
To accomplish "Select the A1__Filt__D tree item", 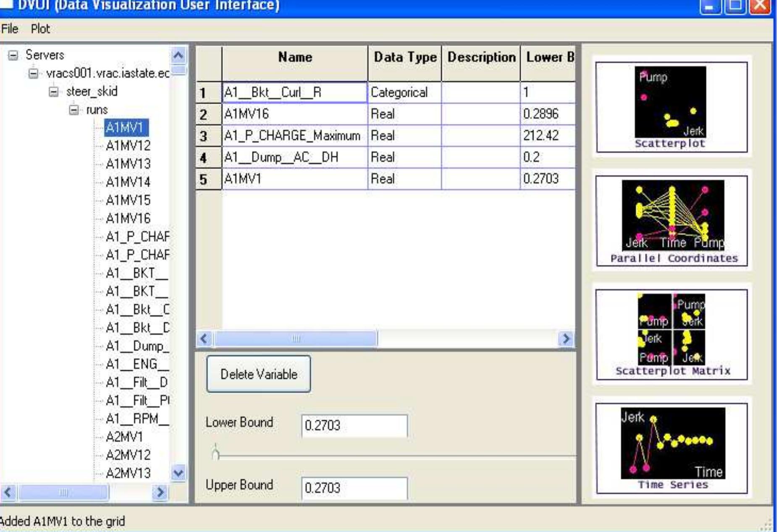I will 137,383.
